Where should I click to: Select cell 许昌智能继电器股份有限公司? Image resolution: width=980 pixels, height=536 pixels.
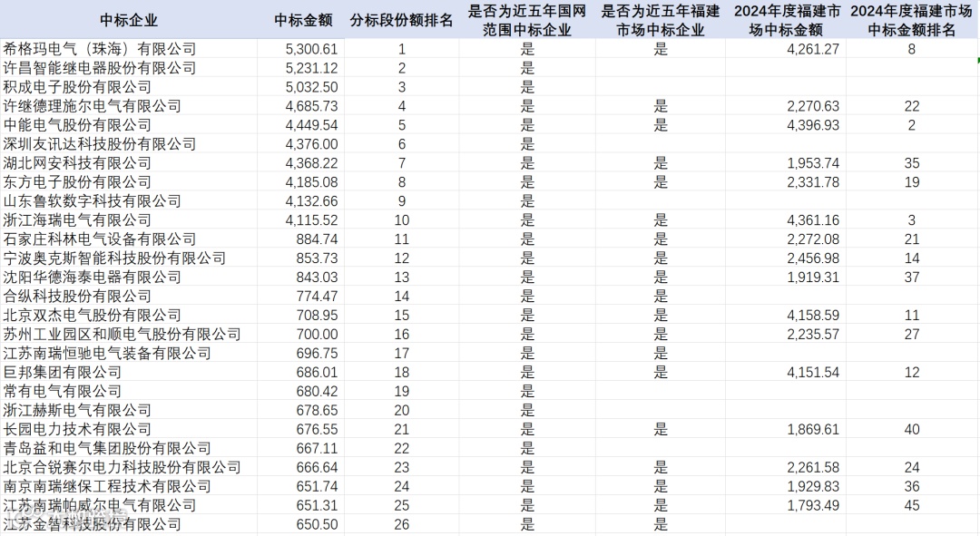tap(129, 67)
